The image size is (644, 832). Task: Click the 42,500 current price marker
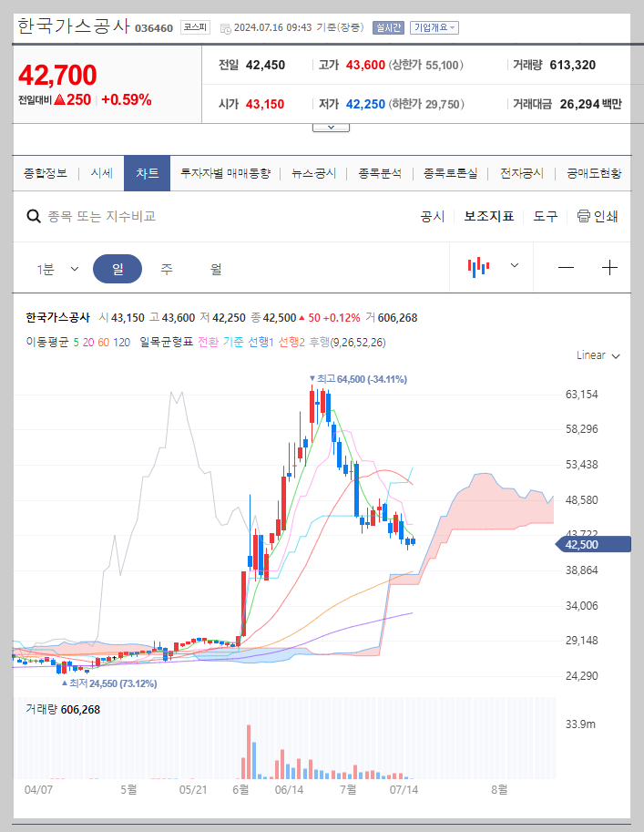tap(593, 544)
